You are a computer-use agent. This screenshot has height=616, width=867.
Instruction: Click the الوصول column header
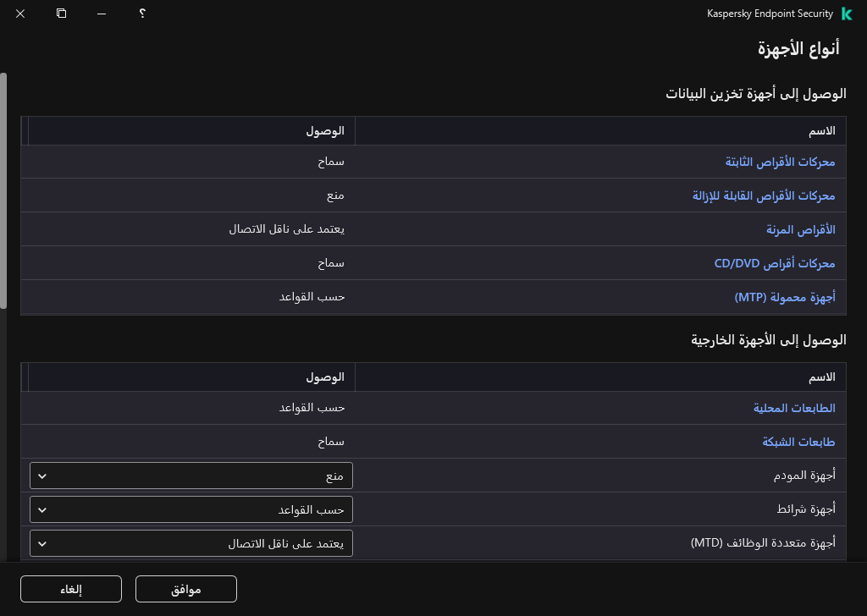pos(326,130)
